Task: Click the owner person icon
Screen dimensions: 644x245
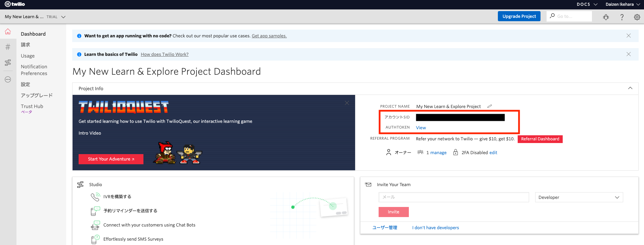Action: (x=389, y=152)
